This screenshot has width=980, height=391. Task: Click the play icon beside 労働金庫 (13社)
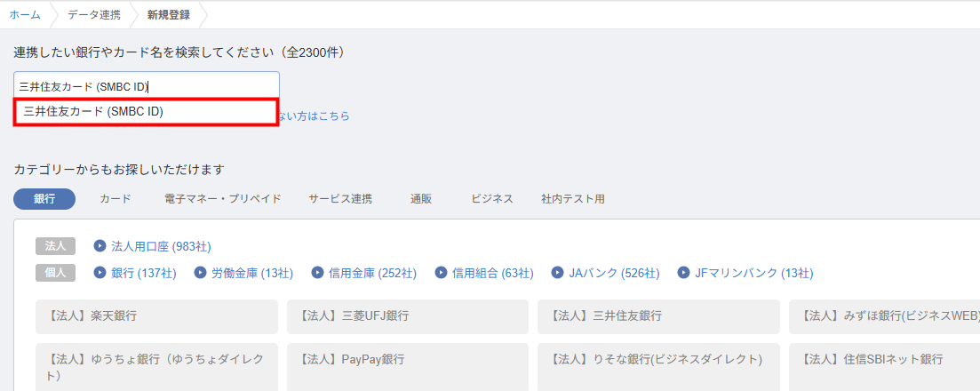pos(201,273)
